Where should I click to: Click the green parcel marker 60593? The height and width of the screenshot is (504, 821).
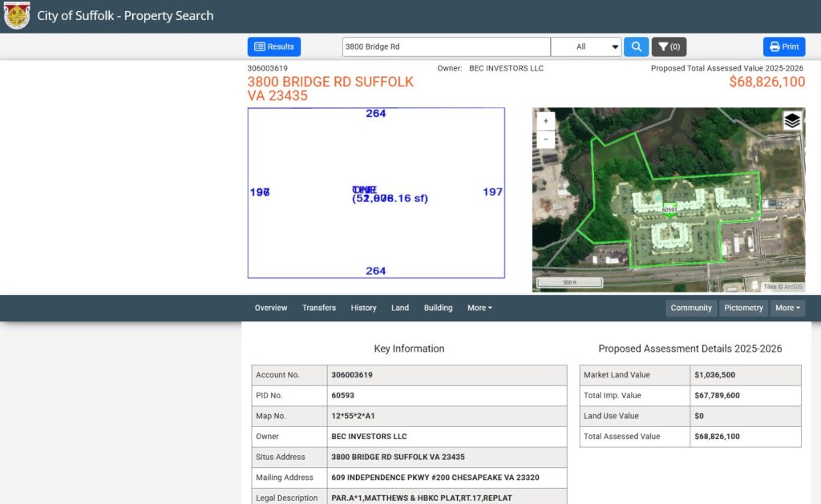coord(669,211)
